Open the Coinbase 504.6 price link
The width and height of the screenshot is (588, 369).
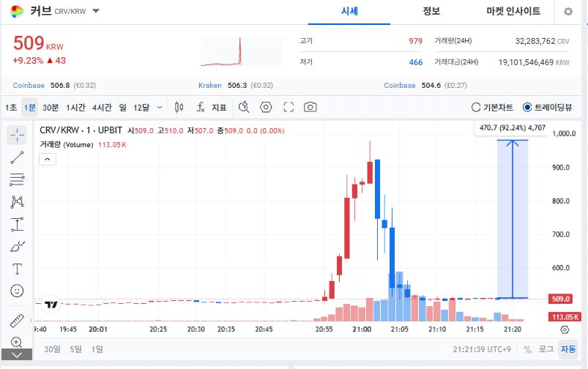click(x=425, y=86)
